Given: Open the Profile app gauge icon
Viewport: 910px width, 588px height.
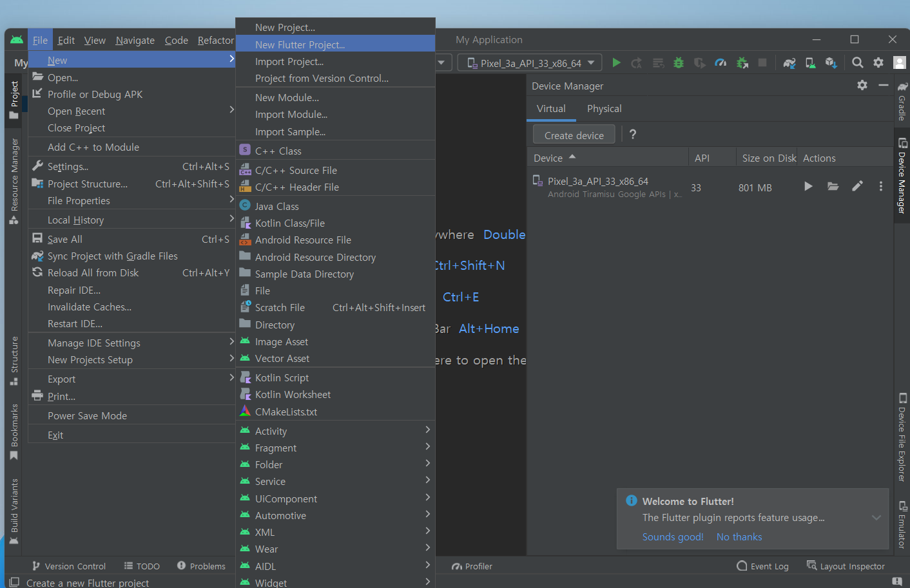Looking at the screenshot, I should pyautogui.click(x=721, y=62).
